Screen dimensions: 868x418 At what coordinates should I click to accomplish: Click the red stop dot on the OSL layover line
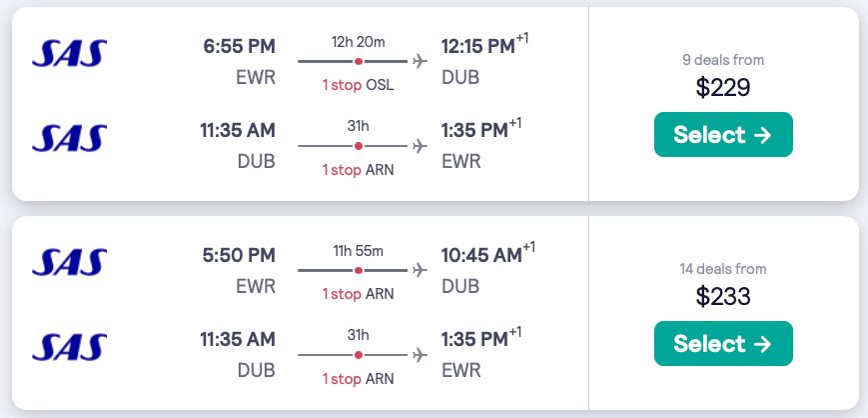[x=359, y=62]
